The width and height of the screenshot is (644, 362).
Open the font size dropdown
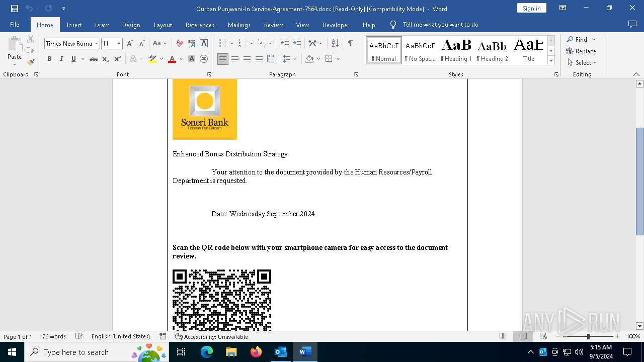pyautogui.click(x=119, y=44)
